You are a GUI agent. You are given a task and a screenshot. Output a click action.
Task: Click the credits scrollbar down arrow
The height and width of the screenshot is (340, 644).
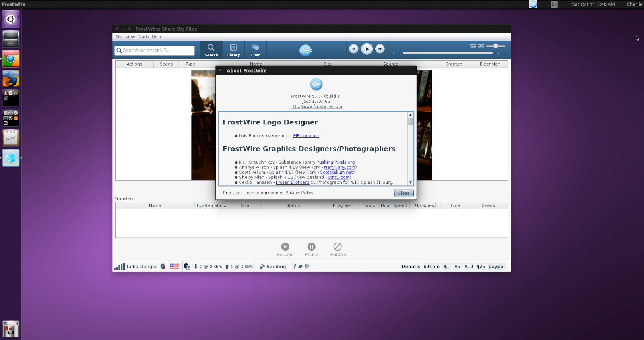pos(410,182)
